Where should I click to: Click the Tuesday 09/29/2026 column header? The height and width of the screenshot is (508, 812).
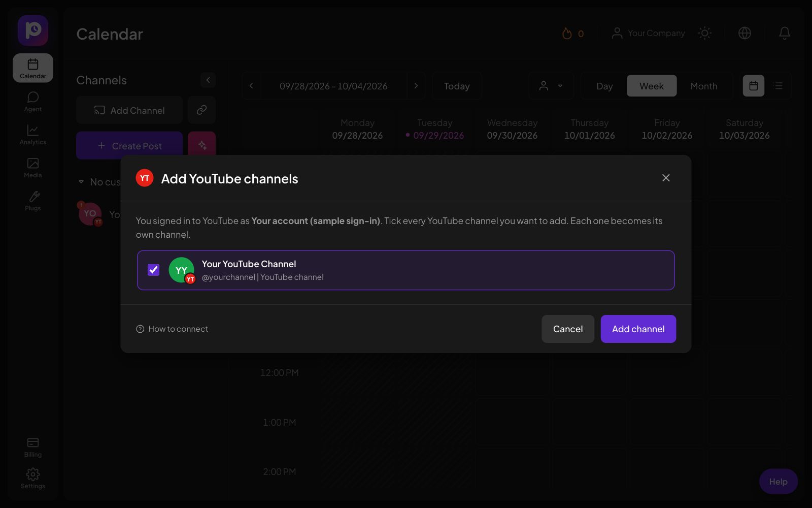tap(435, 129)
